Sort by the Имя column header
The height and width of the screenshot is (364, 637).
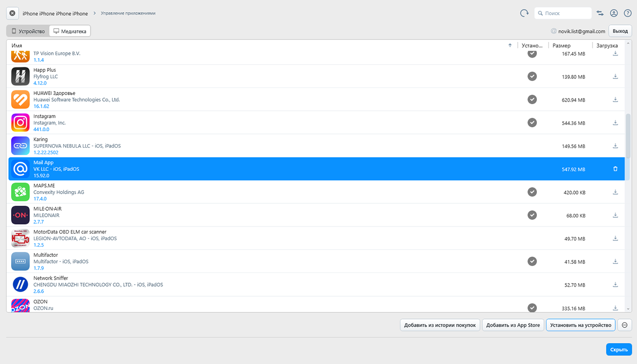[17, 45]
